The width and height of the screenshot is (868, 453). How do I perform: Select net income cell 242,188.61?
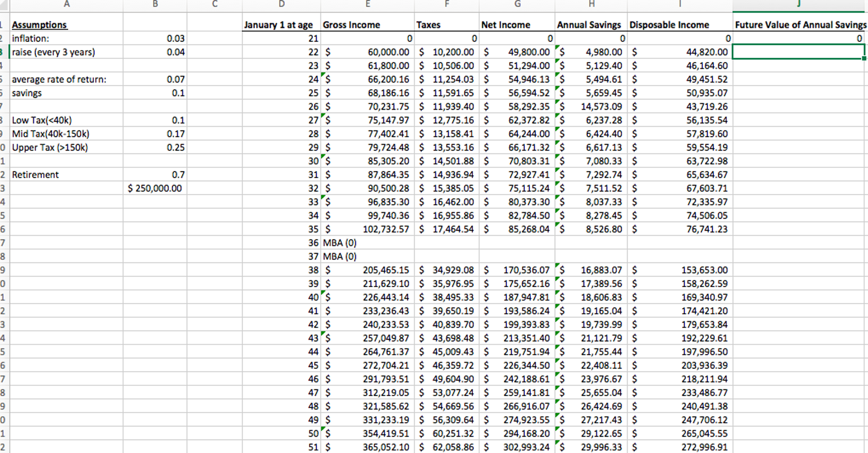pos(517,379)
